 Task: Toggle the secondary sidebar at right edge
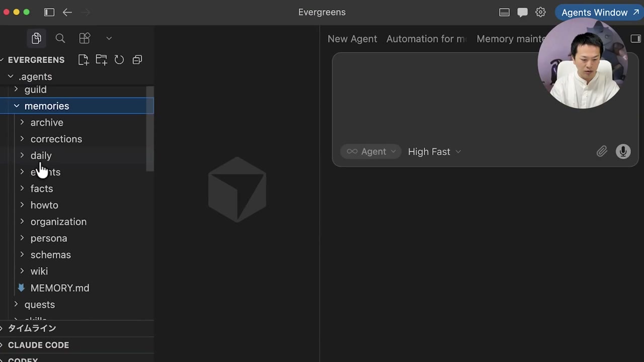point(635,39)
